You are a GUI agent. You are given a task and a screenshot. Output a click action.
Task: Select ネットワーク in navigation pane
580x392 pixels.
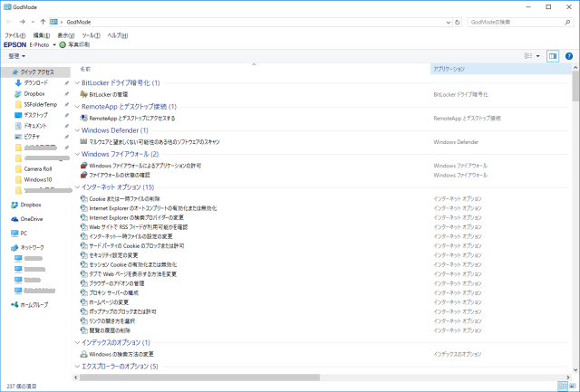click(32, 247)
